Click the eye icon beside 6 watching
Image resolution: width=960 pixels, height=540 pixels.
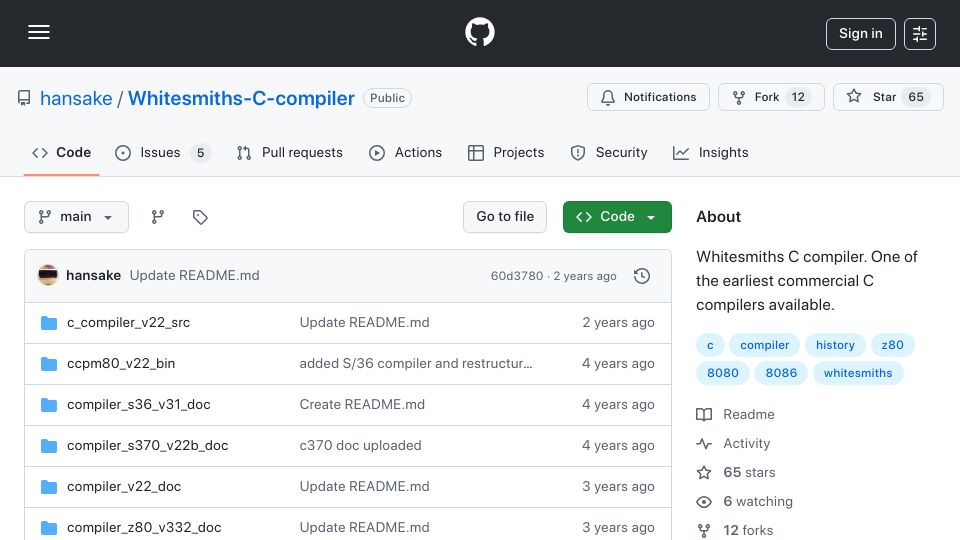click(704, 502)
